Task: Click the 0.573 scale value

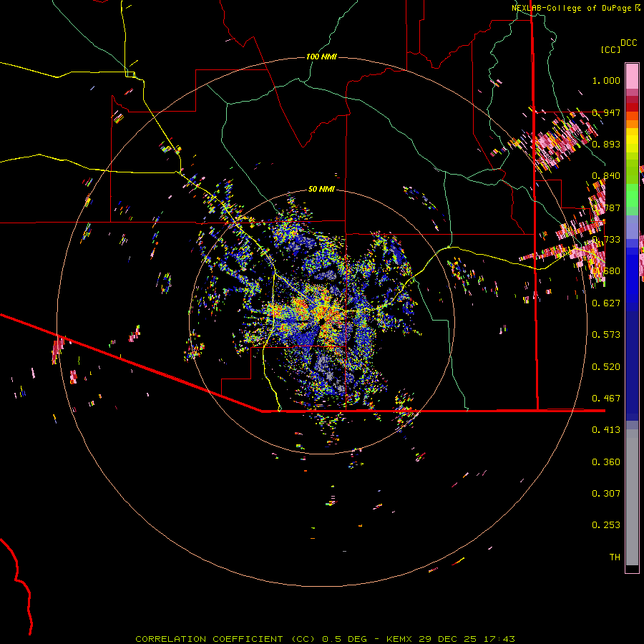Action: [606, 335]
